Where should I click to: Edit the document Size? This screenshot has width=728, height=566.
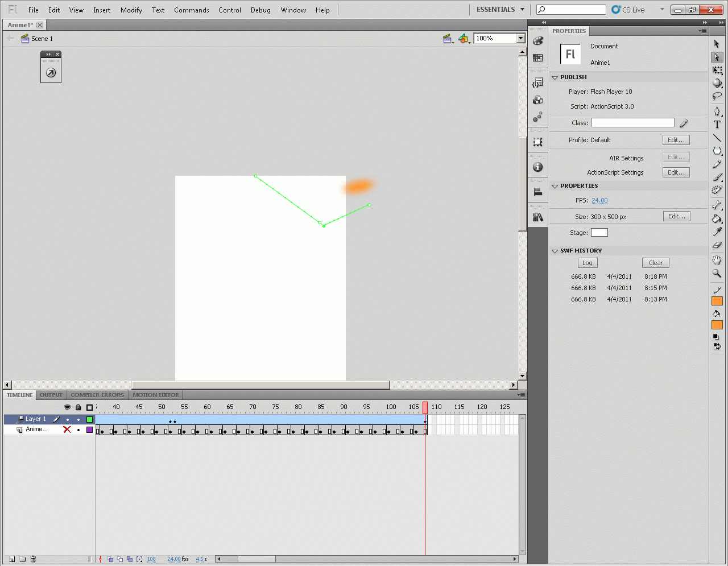[677, 216]
